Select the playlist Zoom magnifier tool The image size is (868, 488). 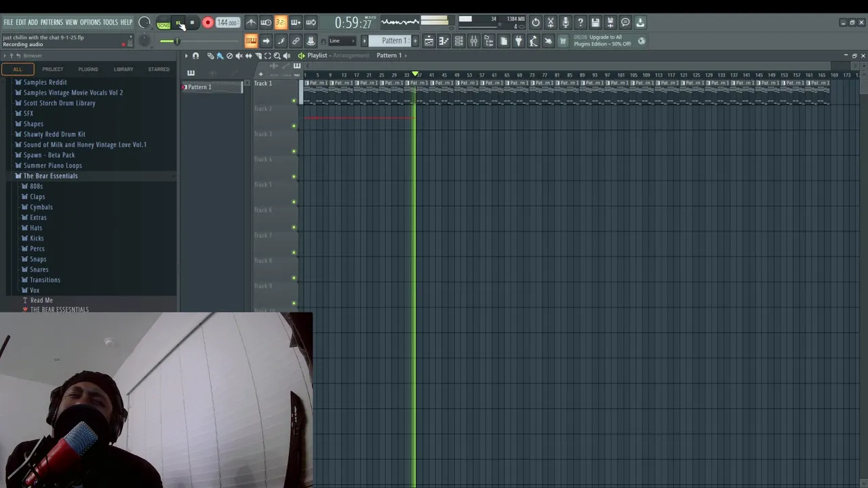277,56
